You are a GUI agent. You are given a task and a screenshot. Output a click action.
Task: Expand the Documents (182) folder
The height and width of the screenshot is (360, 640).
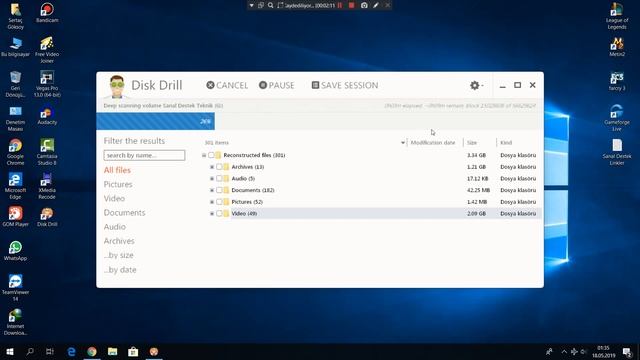point(212,190)
